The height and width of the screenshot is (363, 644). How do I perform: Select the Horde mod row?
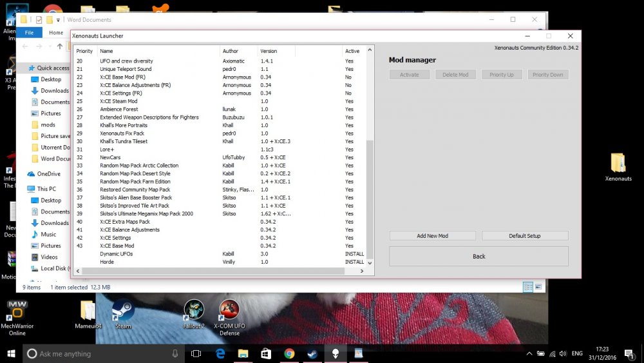tap(220, 262)
